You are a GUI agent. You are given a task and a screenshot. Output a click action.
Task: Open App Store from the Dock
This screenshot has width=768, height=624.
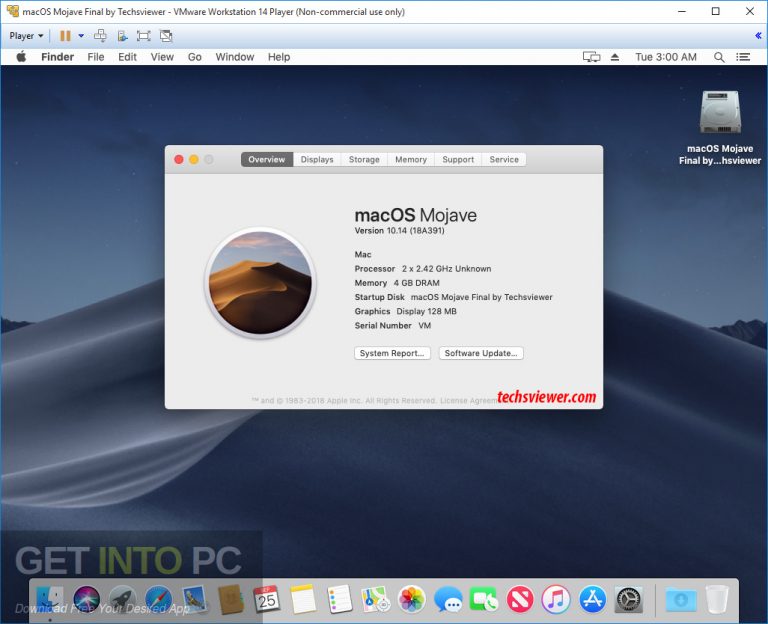(592, 599)
